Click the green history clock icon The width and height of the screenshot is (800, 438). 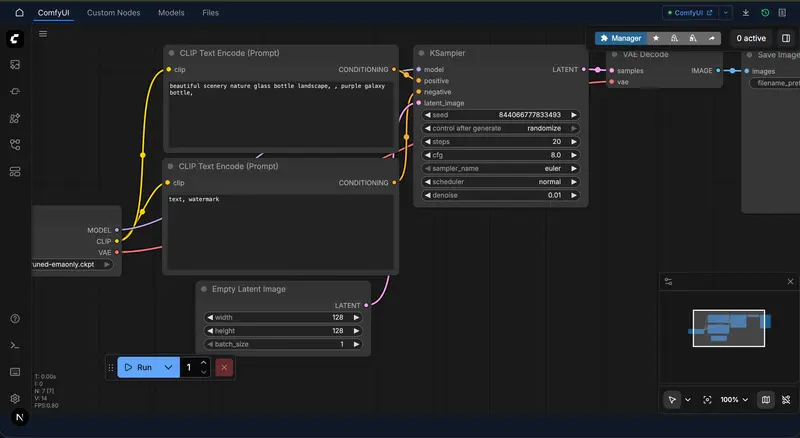(x=765, y=13)
